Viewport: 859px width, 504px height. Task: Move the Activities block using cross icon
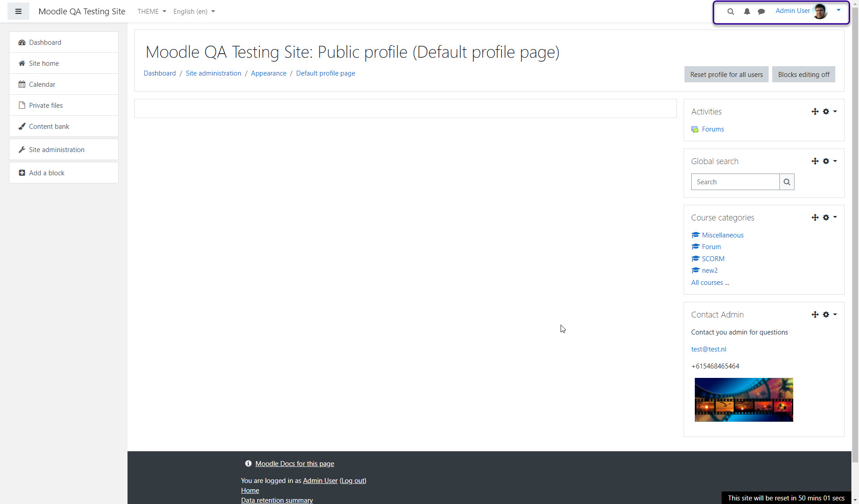(815, 111)
